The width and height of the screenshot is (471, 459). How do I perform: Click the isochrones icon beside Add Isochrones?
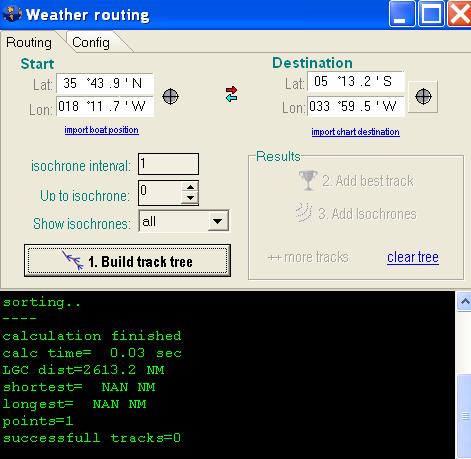click(304, 213)
